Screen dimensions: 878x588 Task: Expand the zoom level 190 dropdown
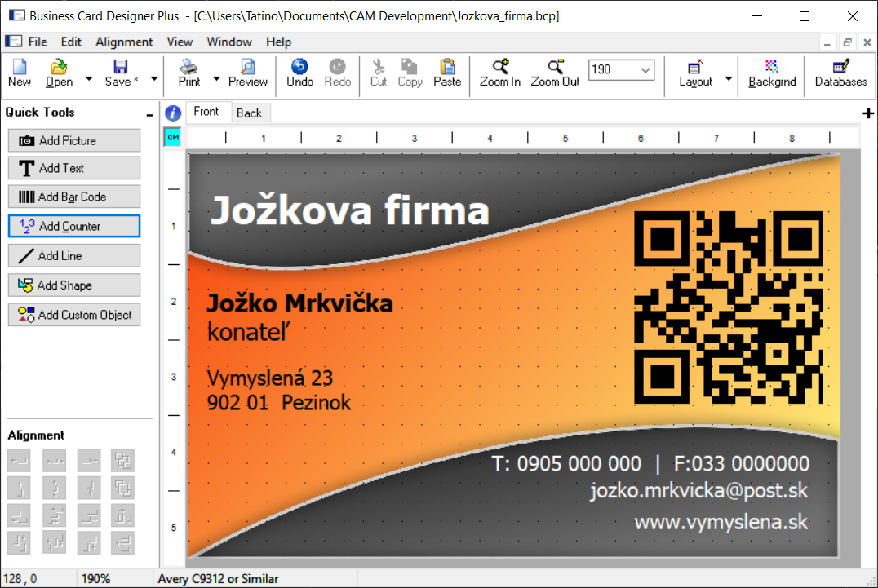click(x=645, y=70)
